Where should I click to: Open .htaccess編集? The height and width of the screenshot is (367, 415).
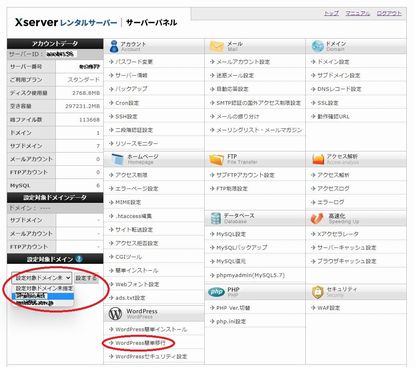(134, 216)
